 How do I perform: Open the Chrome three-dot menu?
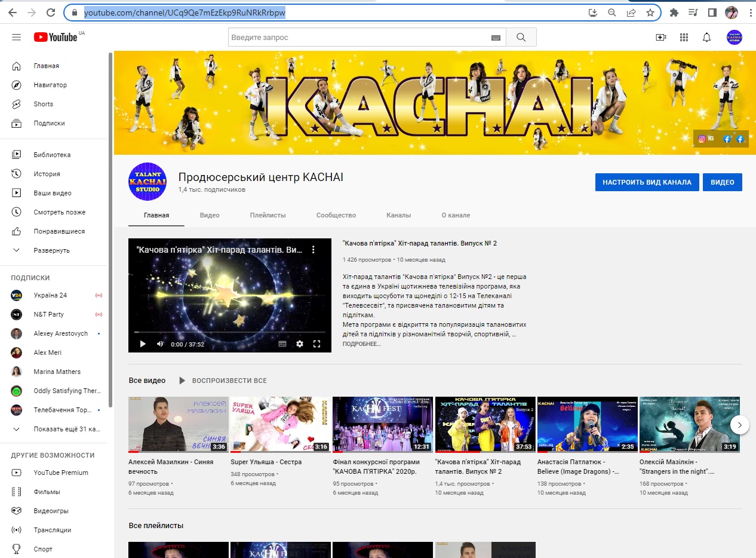[x=750, y=13]
